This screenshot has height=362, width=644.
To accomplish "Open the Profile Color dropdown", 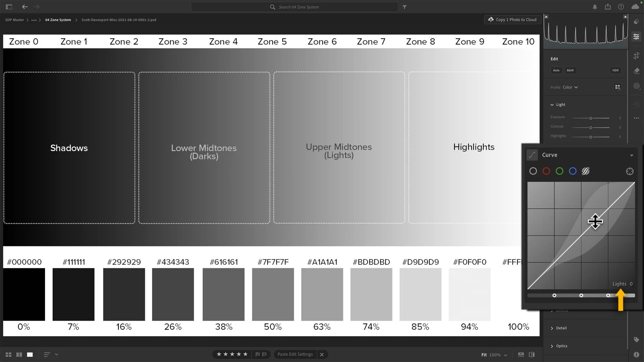I will click(570, 87).
